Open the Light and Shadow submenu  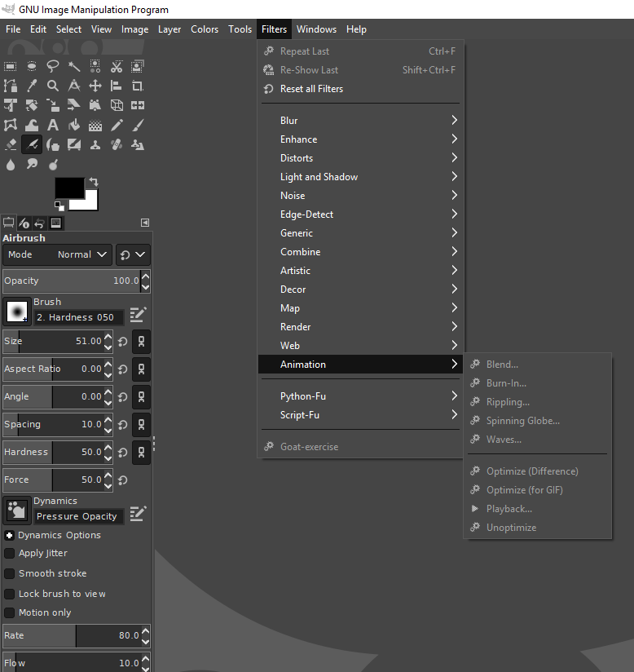coord(361,177)
